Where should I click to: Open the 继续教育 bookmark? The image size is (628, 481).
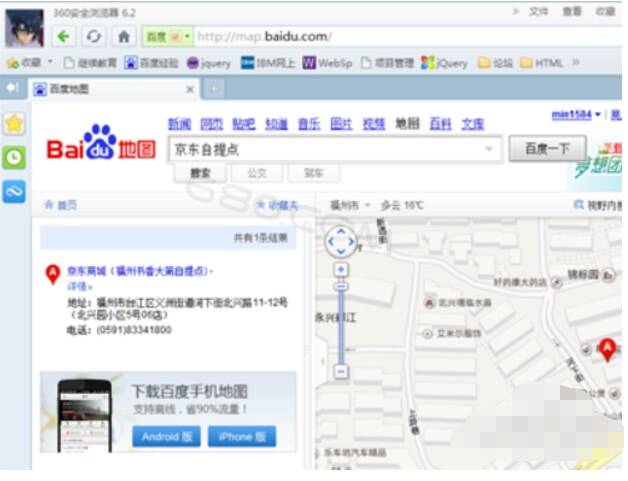90,63
